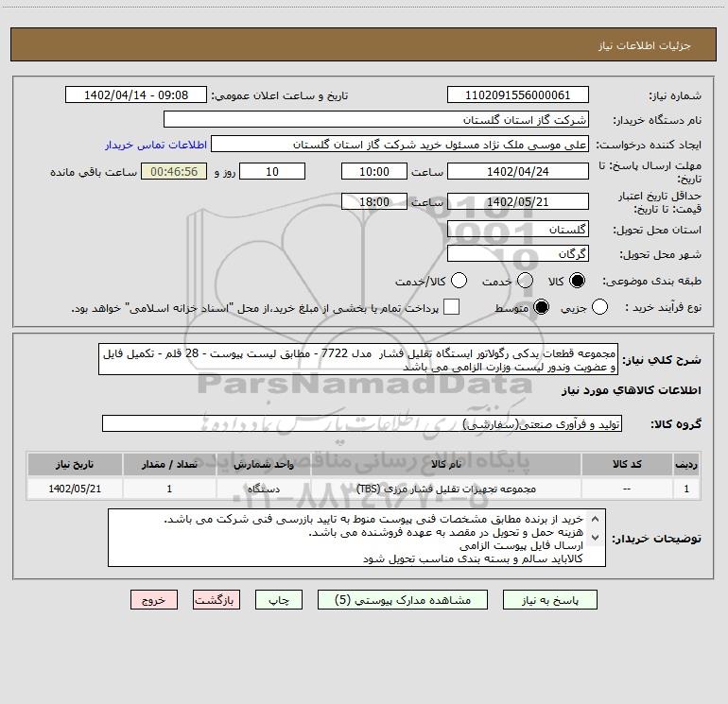
Task: Click the تاریخ نیاز column header
Action: [75, 464]
